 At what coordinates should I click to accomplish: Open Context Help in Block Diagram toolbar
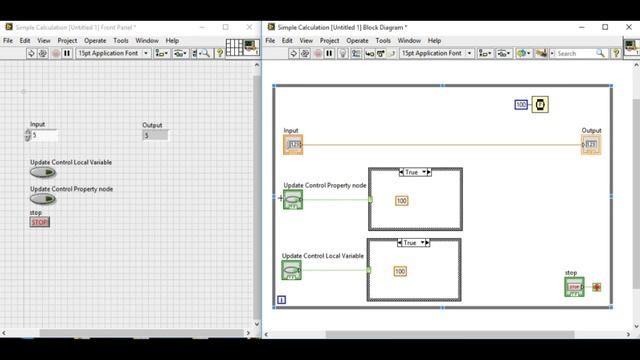click(616, 53)
